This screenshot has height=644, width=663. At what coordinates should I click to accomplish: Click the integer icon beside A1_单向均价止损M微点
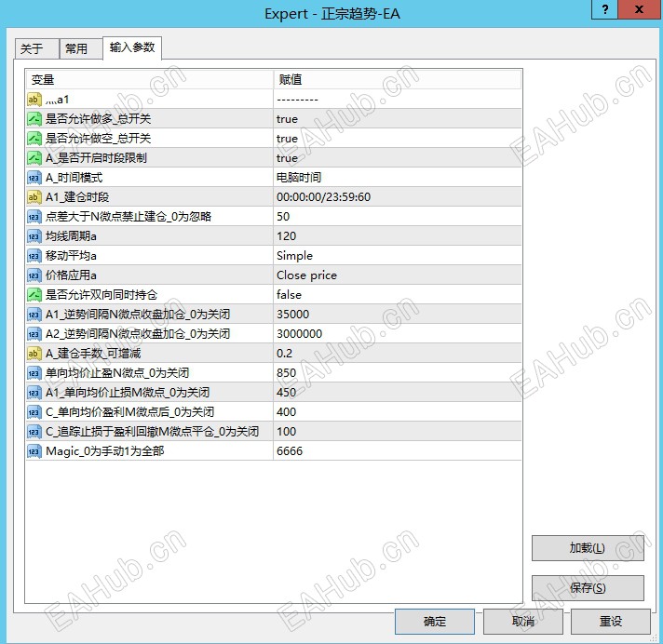[x=34, y=392]
